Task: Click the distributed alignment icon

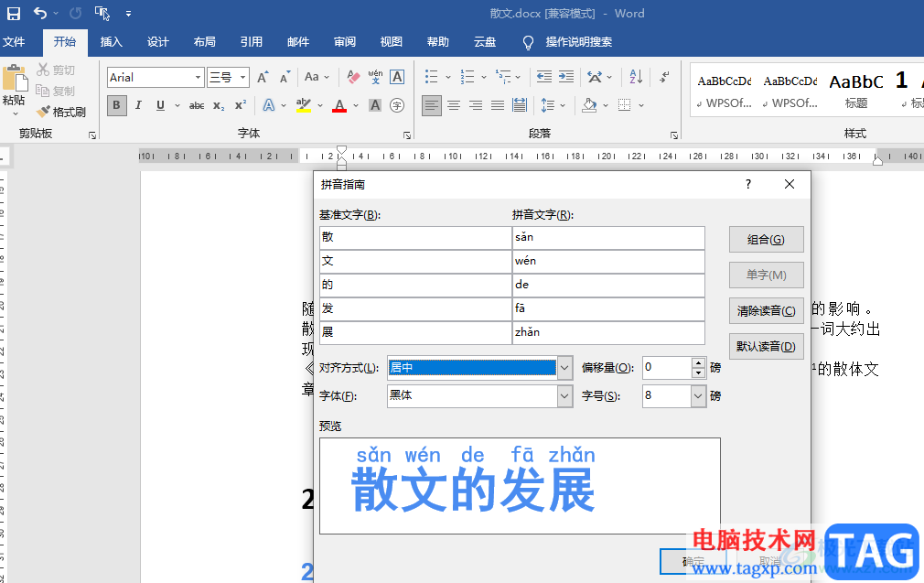Action: pos(520,105)
